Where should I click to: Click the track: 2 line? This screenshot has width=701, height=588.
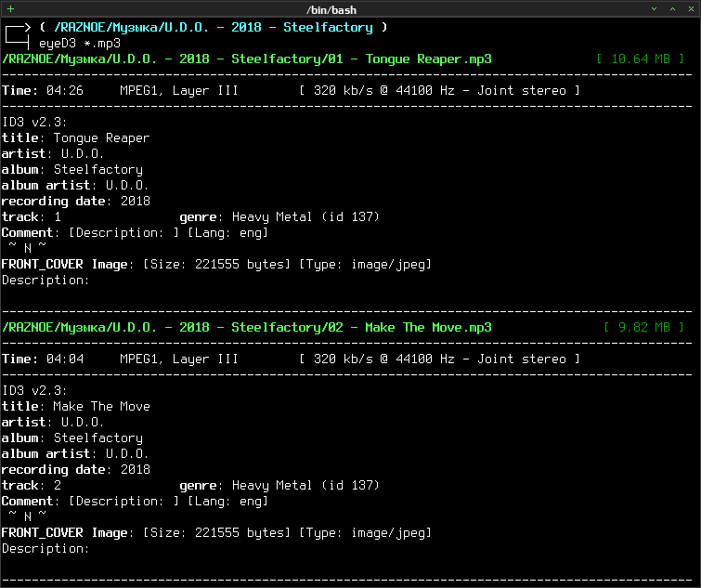32,486
